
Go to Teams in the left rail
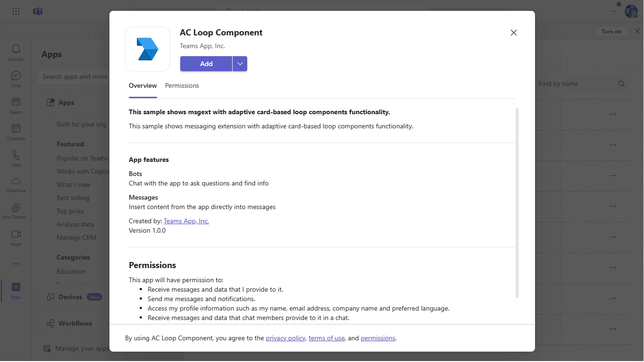tap(16, 105)
